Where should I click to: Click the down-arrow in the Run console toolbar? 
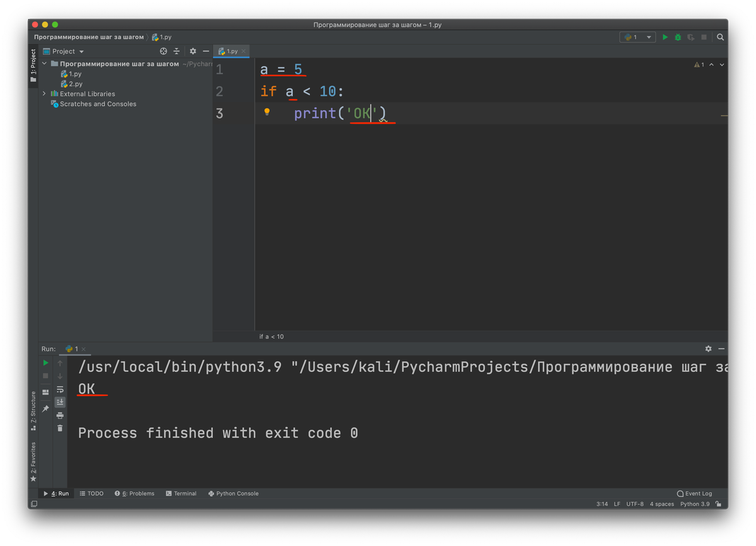[x=60, y=376]
